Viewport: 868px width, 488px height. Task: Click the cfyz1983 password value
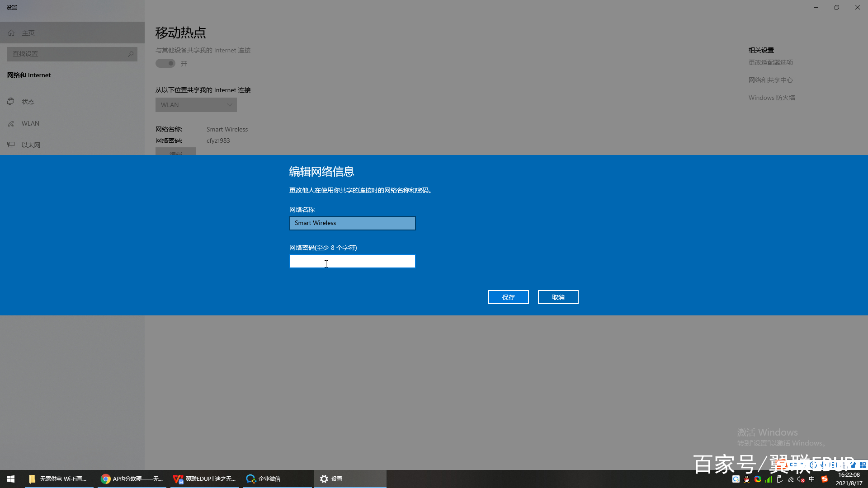(218, 141)
